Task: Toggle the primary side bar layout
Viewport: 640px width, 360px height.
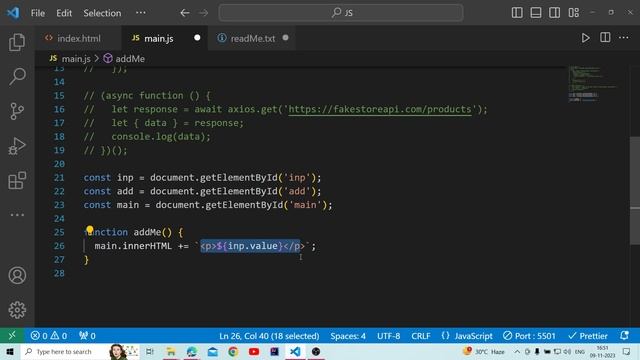Action: (517, 13)
